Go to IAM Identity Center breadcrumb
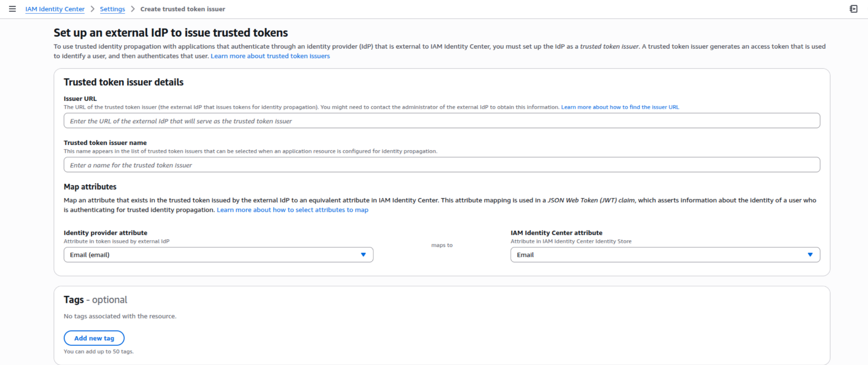 (x=55, y=9)
